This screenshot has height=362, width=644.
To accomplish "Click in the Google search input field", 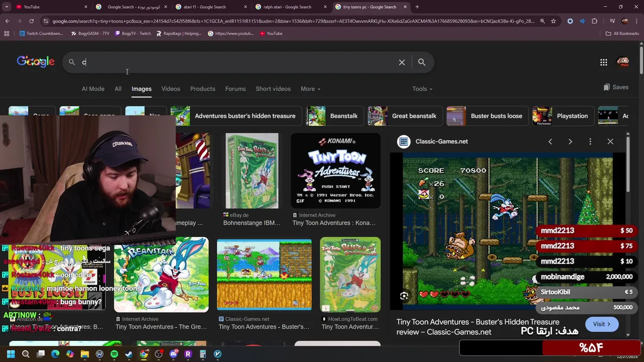I will [236, 62].
